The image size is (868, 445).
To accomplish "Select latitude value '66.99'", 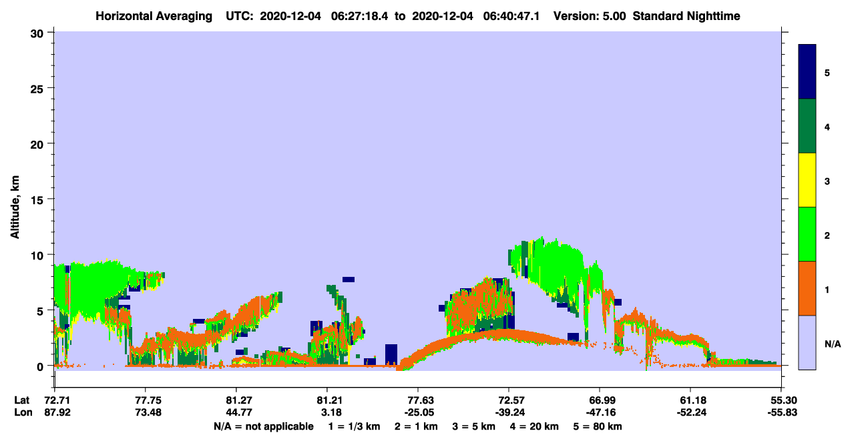I will 600,400.
